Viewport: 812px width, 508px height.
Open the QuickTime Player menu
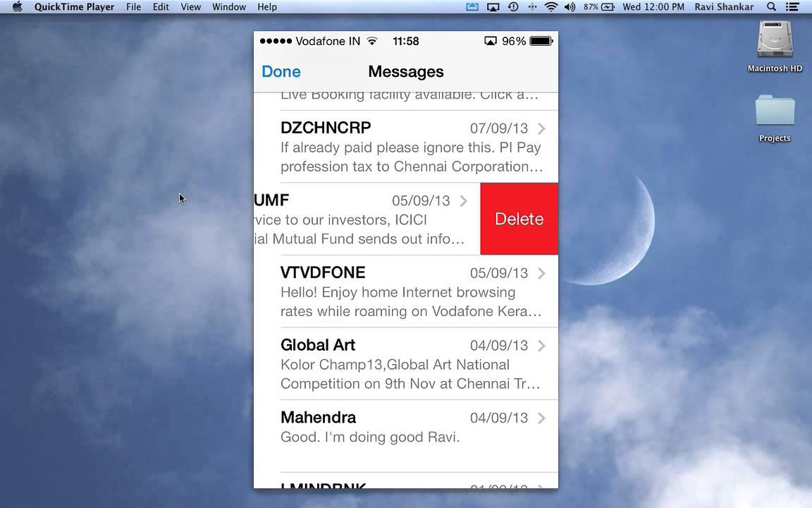pos(74,7)
